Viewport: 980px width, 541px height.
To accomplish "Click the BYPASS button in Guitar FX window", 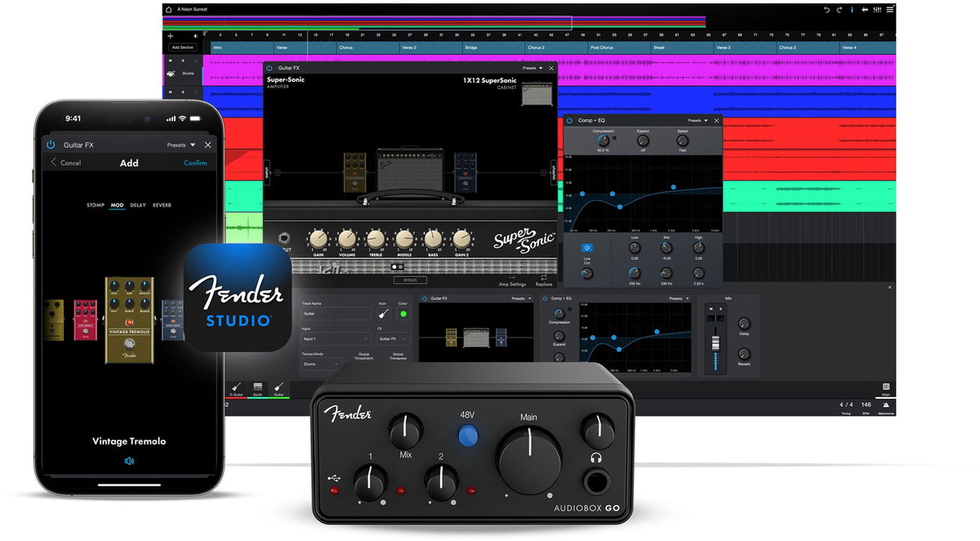I will tap(410, 280).
